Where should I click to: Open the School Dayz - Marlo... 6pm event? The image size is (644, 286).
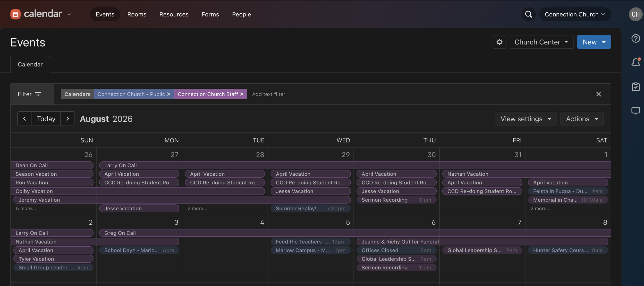(x=139, y=250)
